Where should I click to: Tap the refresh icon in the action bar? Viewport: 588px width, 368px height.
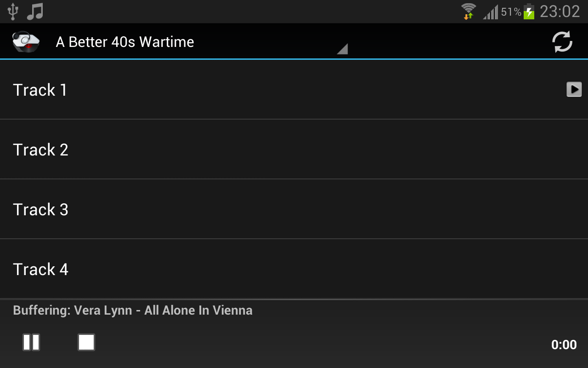[x=562, y=42]
